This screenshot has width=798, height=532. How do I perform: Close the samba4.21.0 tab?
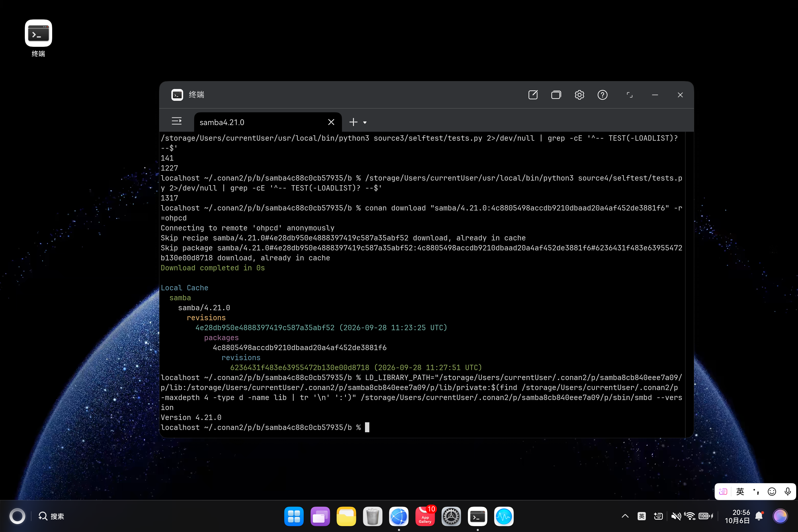pos(331,122)
